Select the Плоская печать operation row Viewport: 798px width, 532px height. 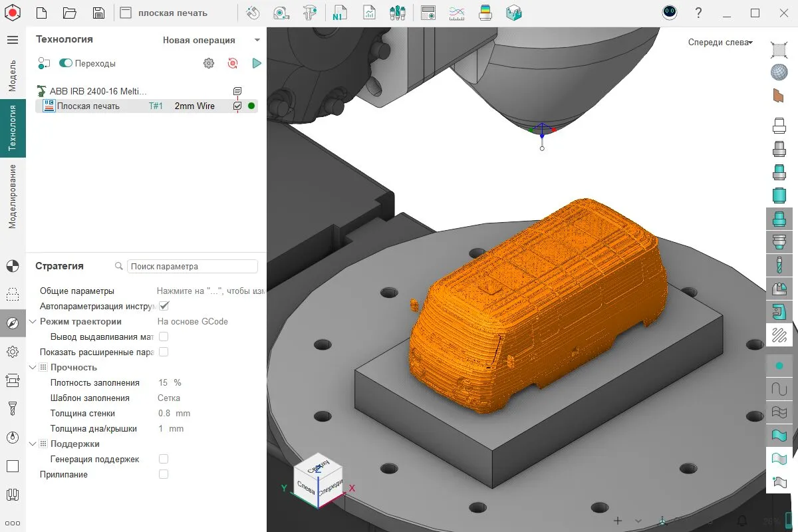point(88,106)
